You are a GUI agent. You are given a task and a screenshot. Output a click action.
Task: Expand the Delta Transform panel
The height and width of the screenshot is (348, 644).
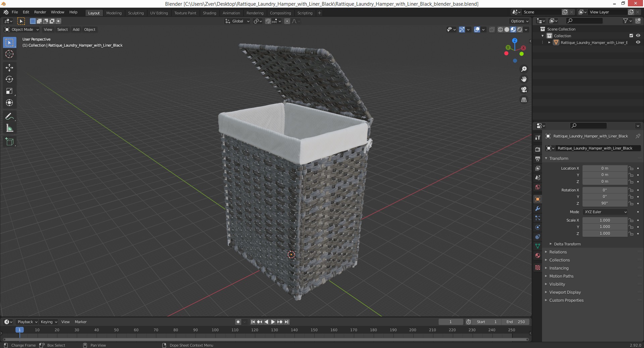(567, 244)
